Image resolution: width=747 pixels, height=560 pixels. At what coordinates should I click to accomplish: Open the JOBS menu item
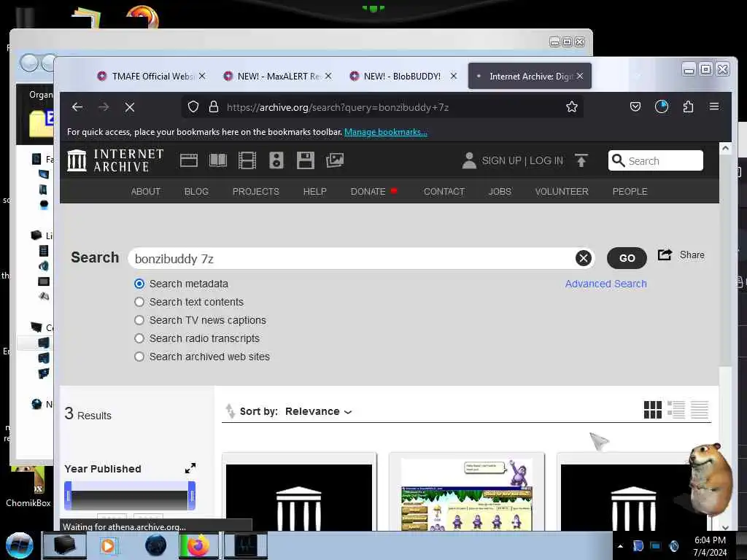(500, 192)
